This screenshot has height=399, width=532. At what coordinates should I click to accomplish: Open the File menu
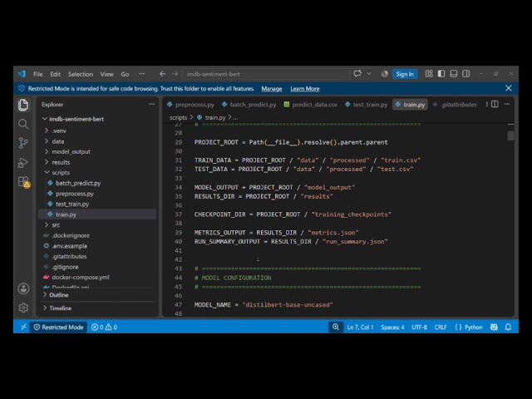(38, 74)
